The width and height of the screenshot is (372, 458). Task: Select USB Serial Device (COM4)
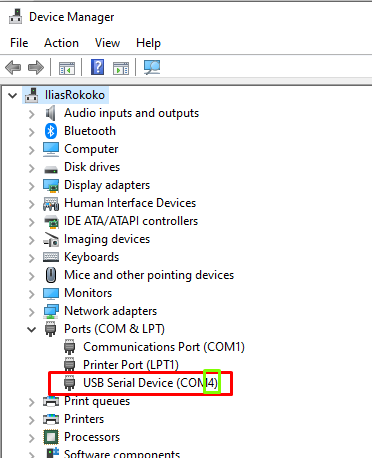coord(141,383)
